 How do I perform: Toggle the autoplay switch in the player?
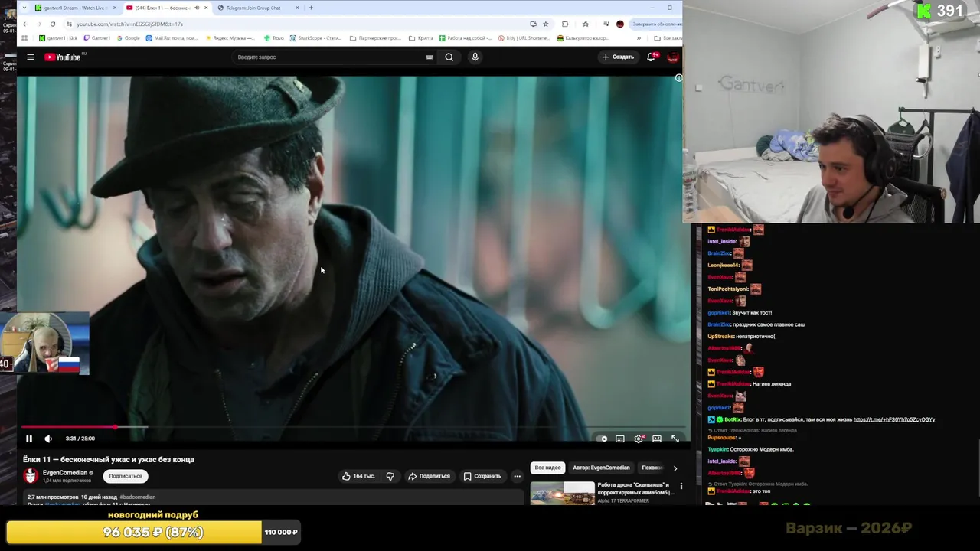(x=603, y=439)
